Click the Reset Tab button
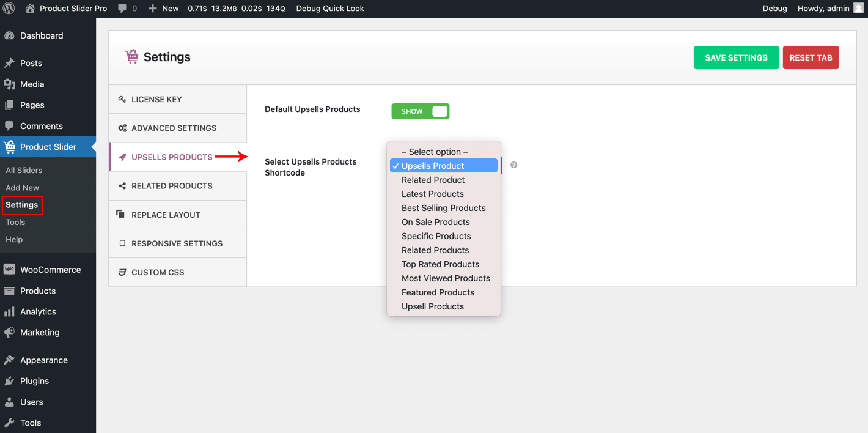The width and height of the screenshot is (868, 433). 811,57
